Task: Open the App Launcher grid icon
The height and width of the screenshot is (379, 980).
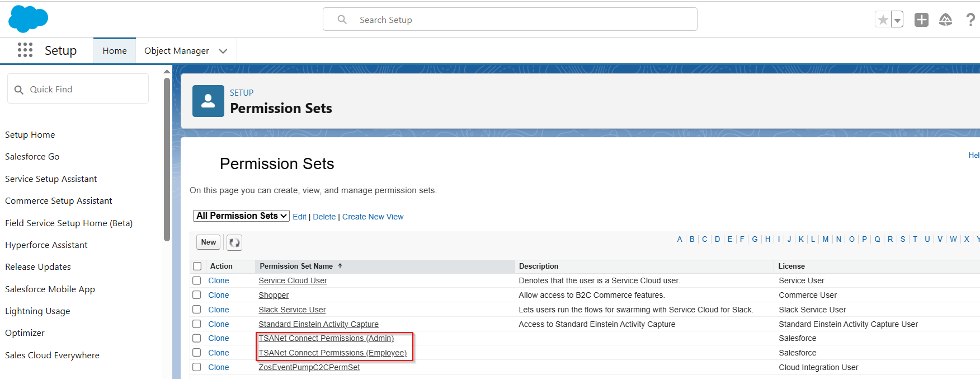Action: [25, 50]
